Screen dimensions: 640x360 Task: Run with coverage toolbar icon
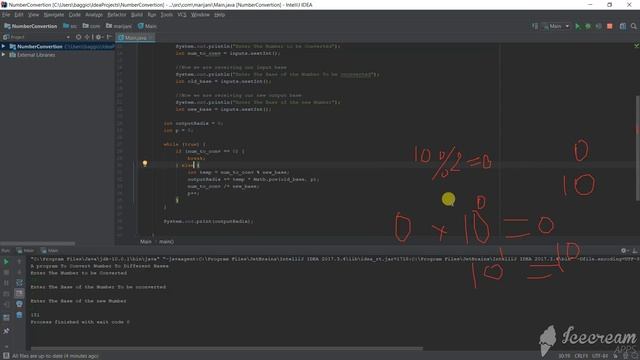pyautogui.click(x=598, y=26)
